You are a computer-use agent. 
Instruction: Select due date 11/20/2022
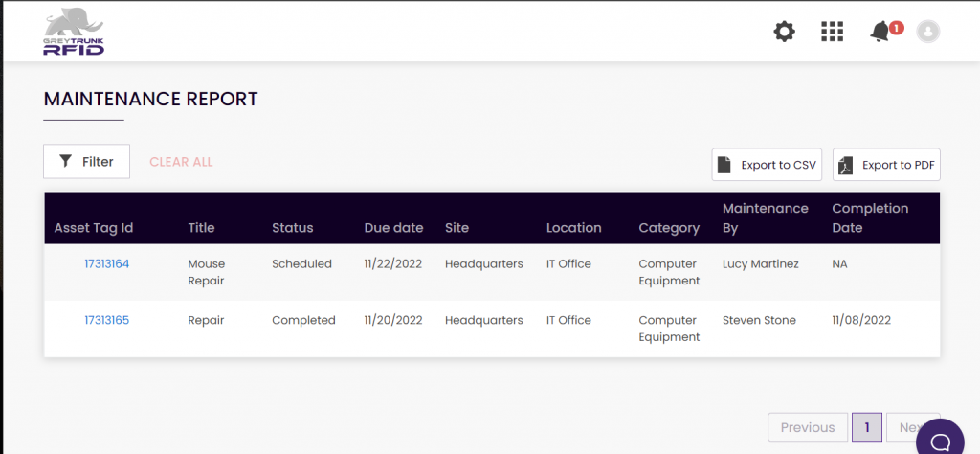393,320
